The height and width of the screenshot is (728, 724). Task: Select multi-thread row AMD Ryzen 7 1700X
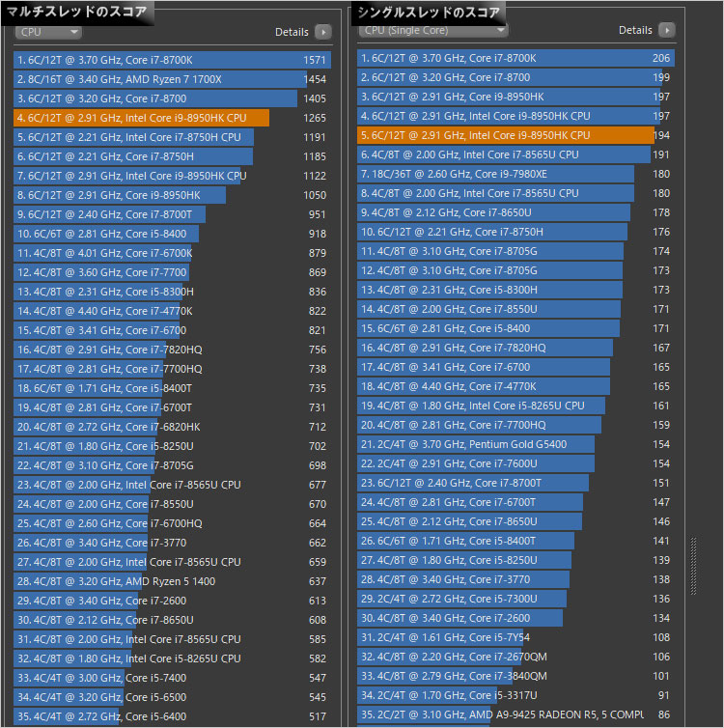172,79
